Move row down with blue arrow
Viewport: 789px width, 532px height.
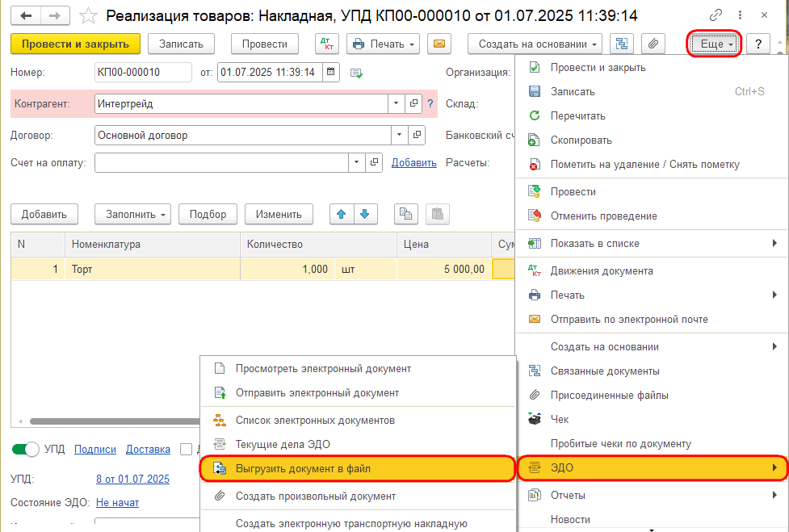pyautogui.click(x=365, y=214)
